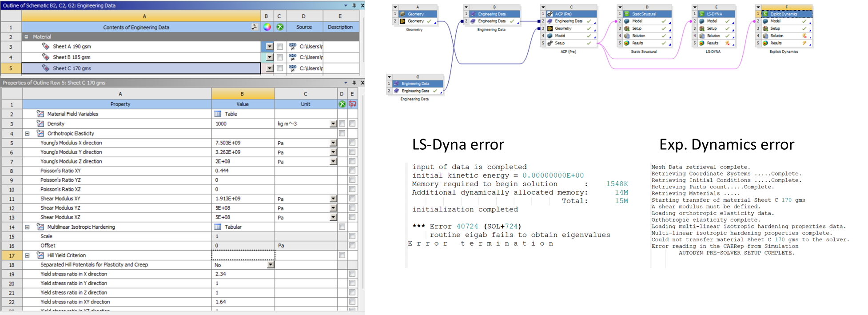This screenshot has height=315, width=868.
Task: Open the system menu arrow of Explicit Dynamics system F
Action: [x=758, y=7]
